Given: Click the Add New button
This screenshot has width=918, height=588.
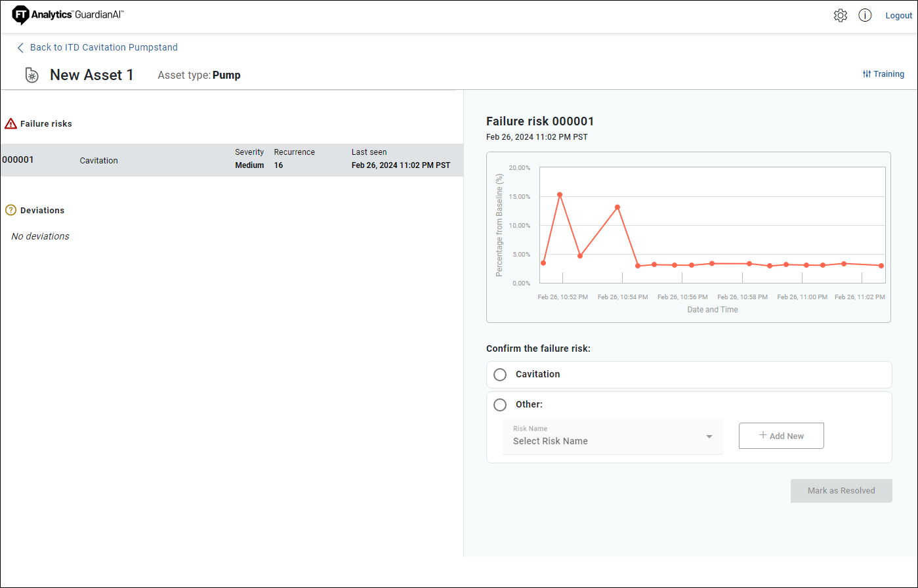Looking at the screenshot, I should click(781, 436).
